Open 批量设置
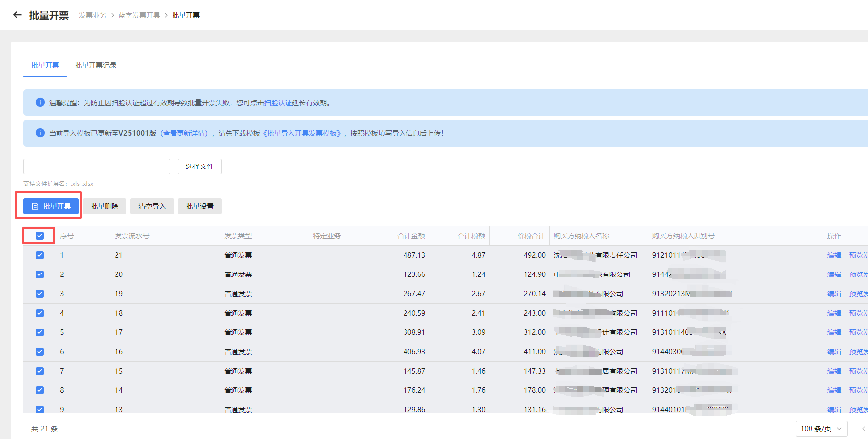The width and height of the screenshot is (868, 439). tap(200, 206)
